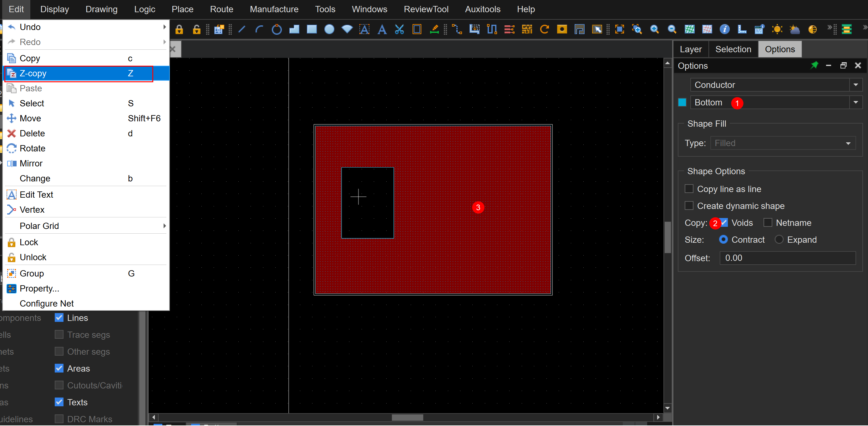This screenshot has height=426, width=868.
Task: Select the draw line tool icon
Action: [x=241, y=29]
